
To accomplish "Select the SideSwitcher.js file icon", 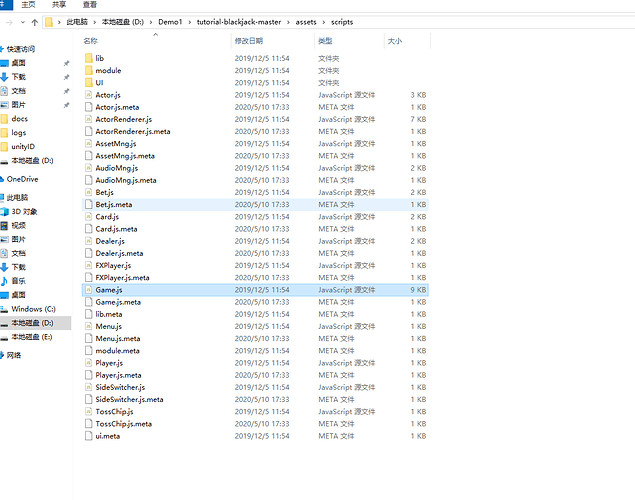I will (x=89, y=387).
